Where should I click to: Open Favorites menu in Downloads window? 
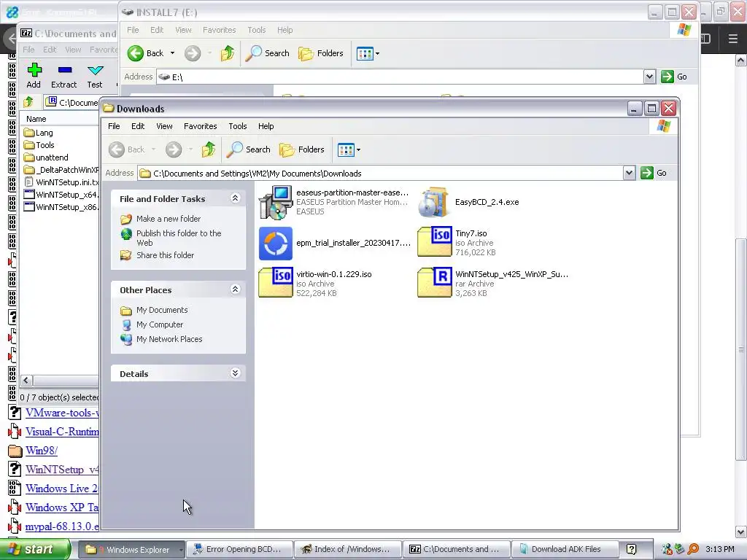pos(200,126)
